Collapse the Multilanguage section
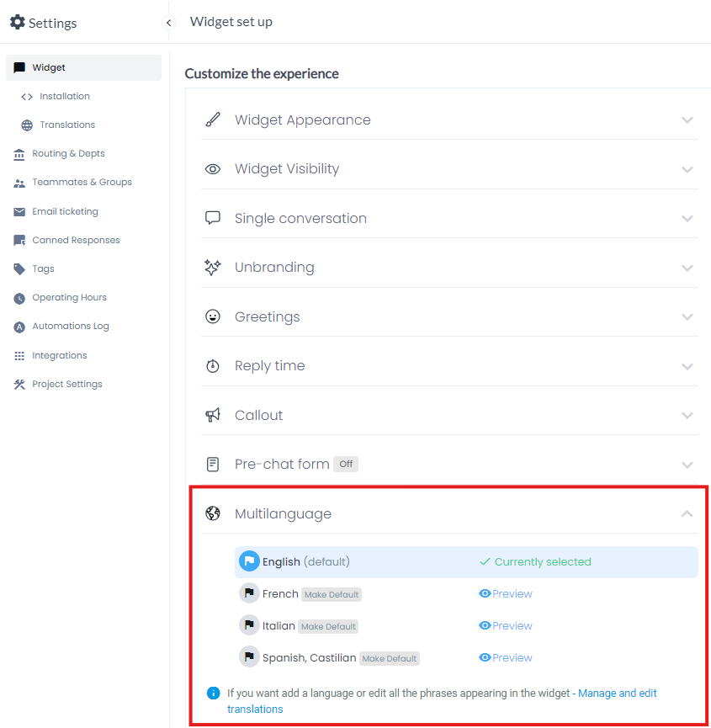Viewport: 711px width, 728px height. click(x=687, y=514)
